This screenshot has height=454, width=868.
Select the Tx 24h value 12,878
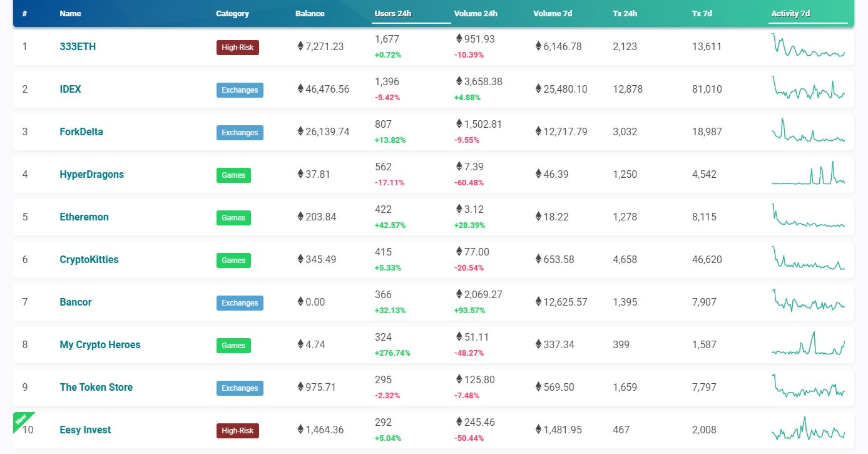tap(628, 90)
